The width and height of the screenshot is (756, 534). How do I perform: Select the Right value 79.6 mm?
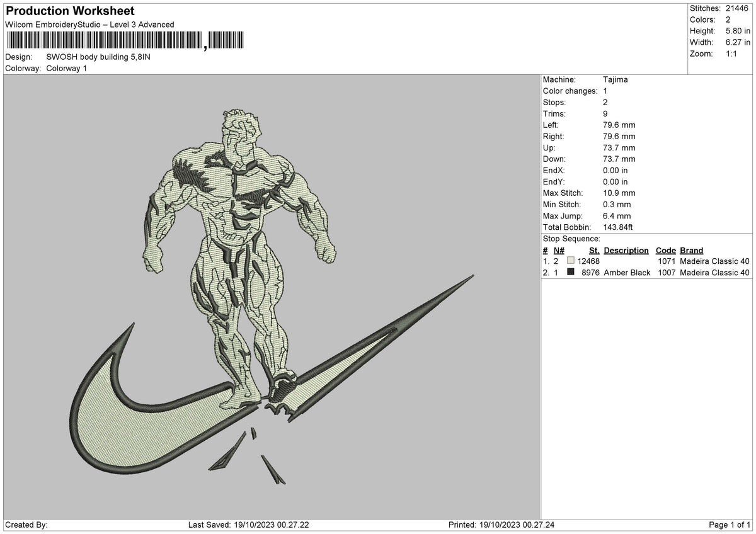pos(619,137)
